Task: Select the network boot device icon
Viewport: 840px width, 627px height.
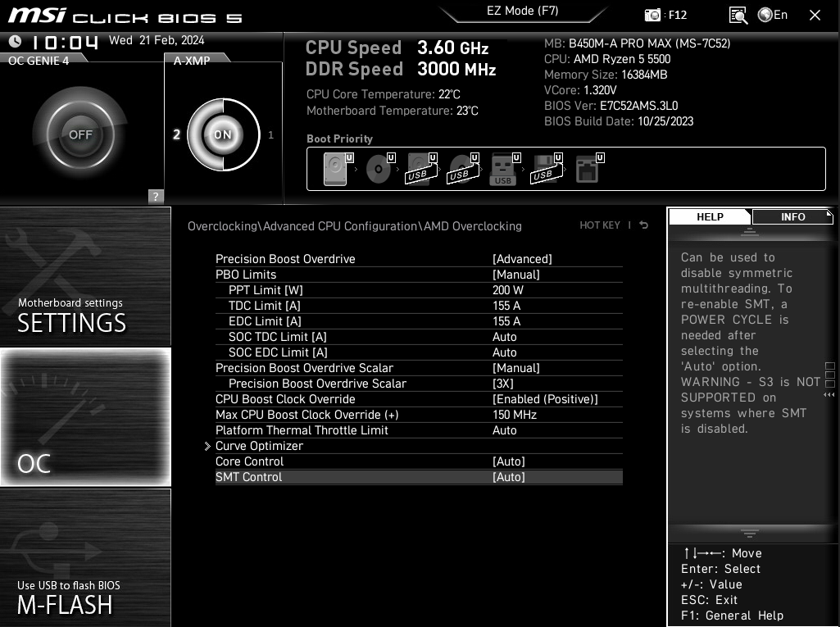Action: pyautogui.click(x=589, y=169)
